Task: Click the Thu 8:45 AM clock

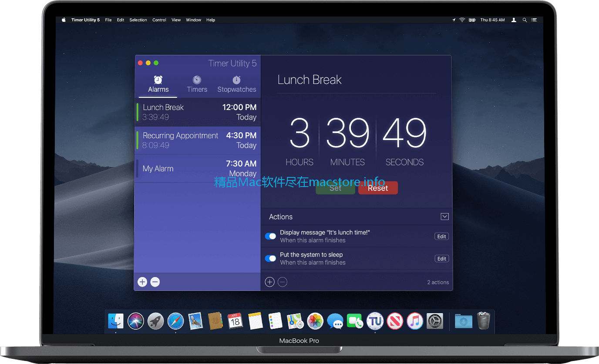Action: [492, 20]
